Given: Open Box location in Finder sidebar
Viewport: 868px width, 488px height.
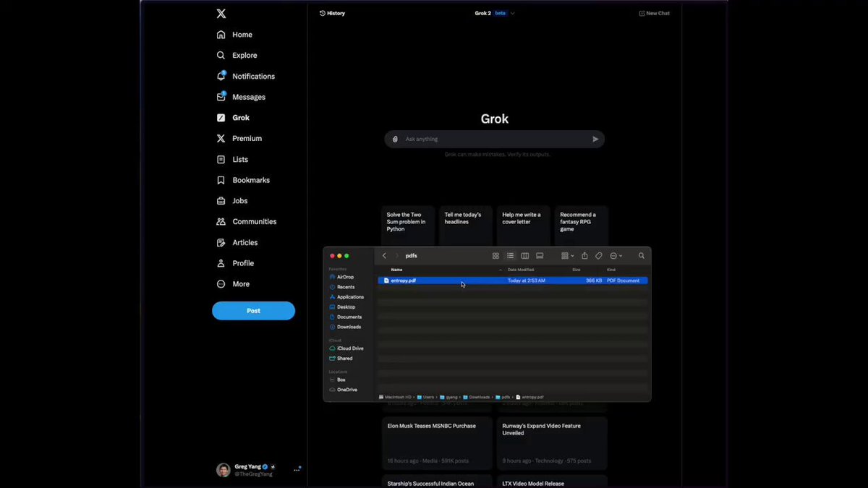Looking at the screenshot, I should [x=337, y=380].
